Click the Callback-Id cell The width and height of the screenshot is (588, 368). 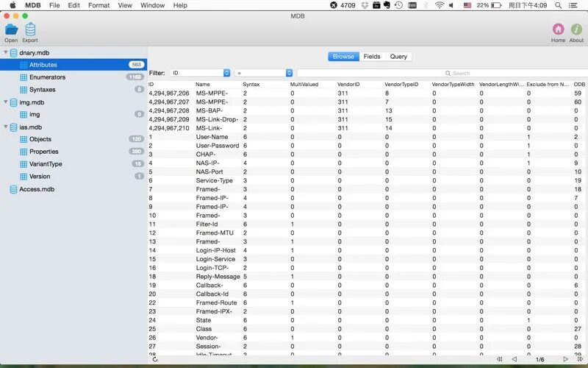212,294
